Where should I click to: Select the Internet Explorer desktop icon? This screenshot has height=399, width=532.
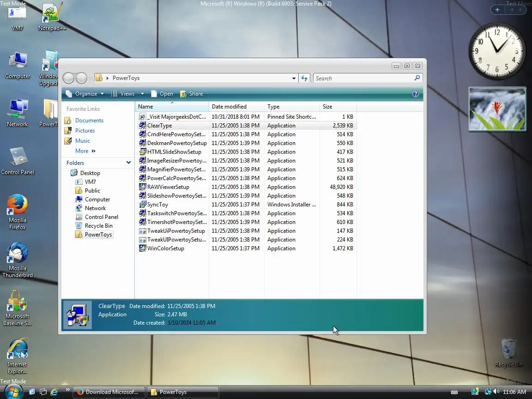(17, 356)
